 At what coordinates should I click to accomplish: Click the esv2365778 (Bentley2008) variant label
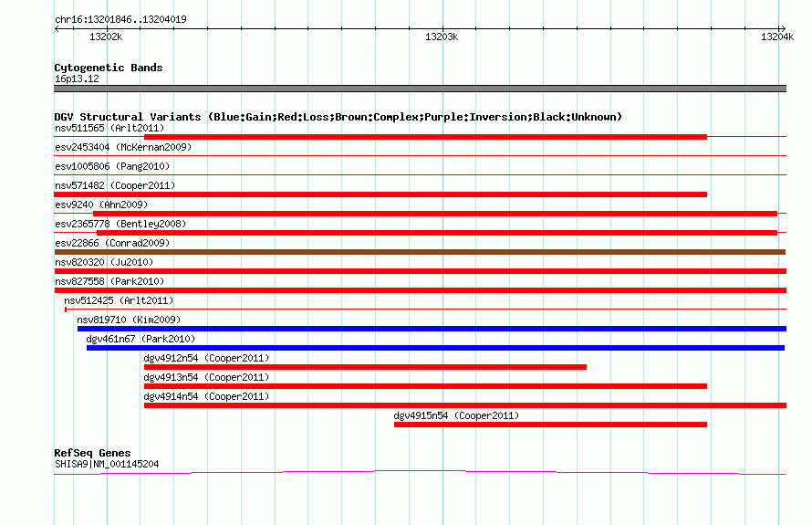tap(120, 224)
